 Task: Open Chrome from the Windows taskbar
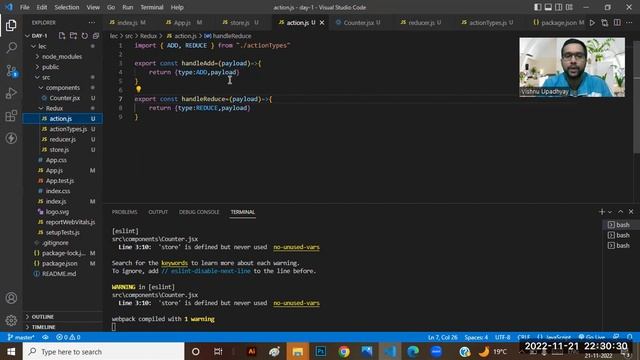[x=344, y=351]
